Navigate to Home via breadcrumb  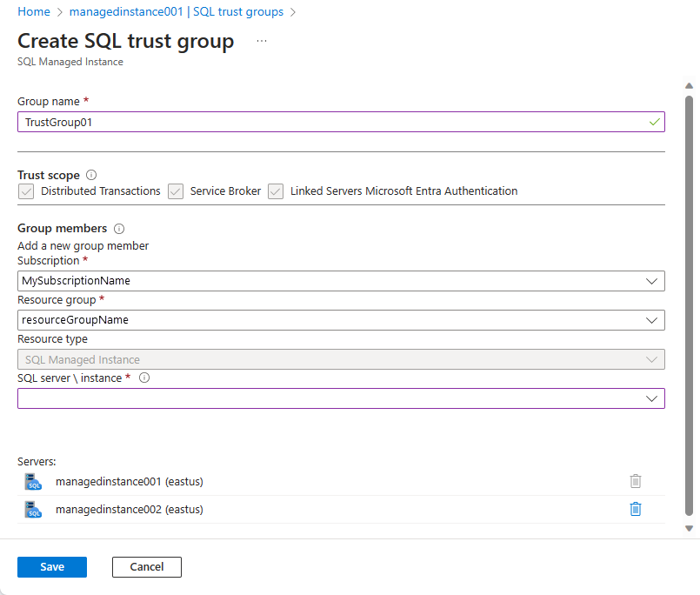click(x=34, y=11)
